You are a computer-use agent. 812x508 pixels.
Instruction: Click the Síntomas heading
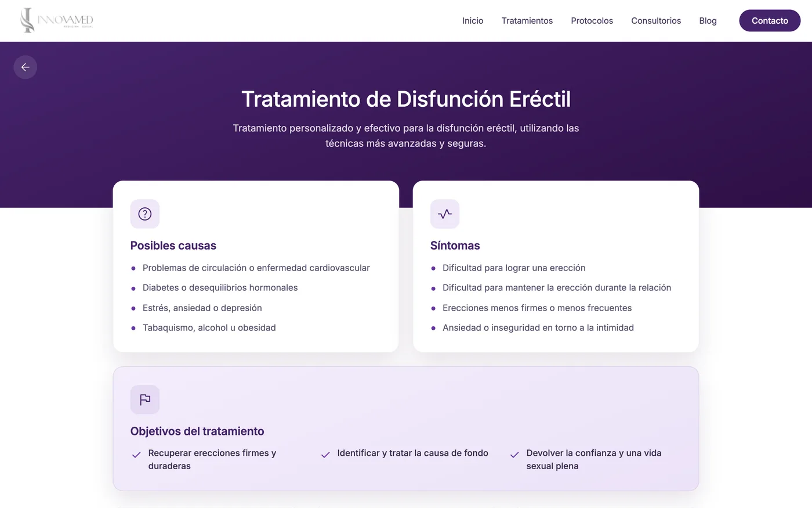pos(455,246)
